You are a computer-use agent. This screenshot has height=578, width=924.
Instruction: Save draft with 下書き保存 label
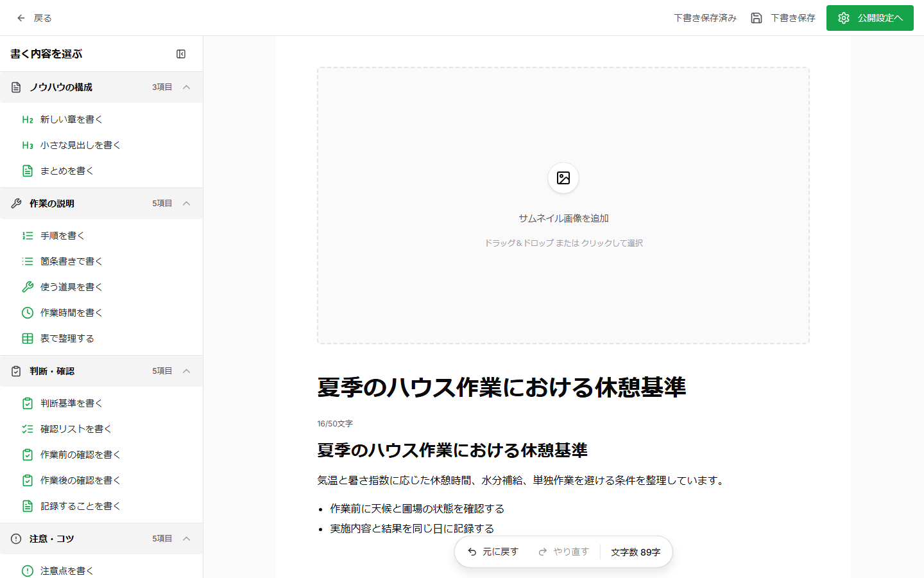793,18
